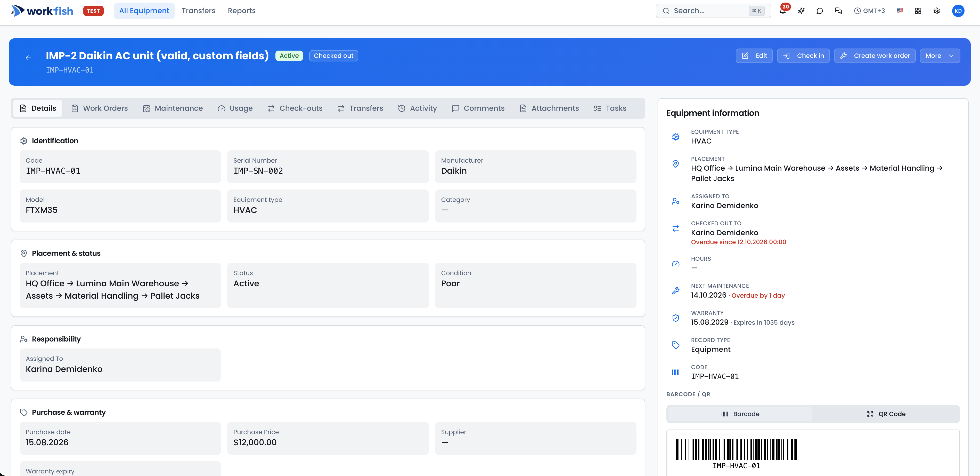Click the Overdue since 12.10.2026 text
980x476 pixels.
738,242
